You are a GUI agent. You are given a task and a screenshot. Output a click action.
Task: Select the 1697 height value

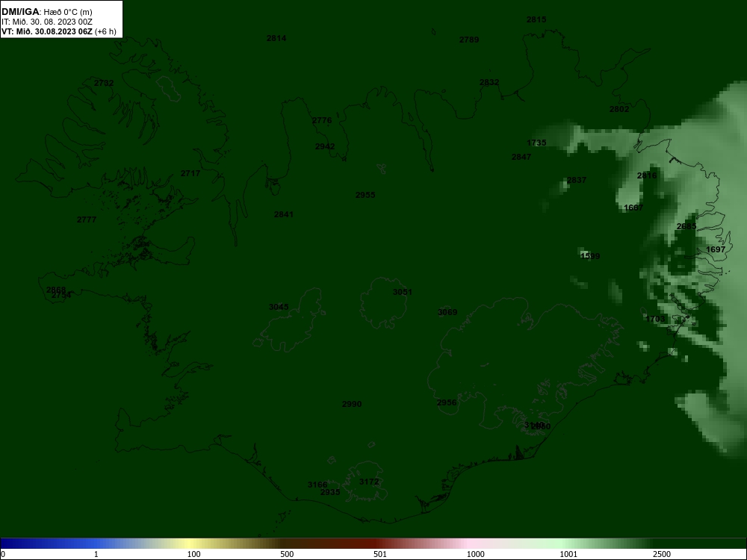click(x=716, y=249)
